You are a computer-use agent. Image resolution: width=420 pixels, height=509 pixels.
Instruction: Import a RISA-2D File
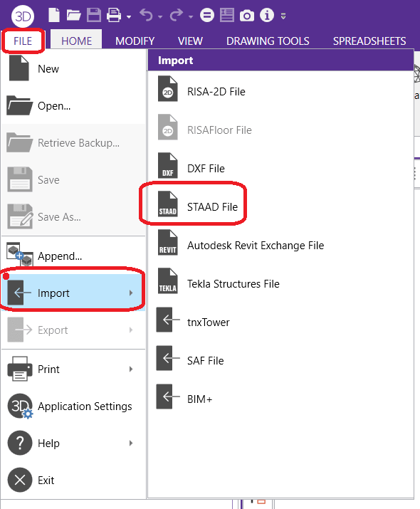[x=280, y=92]
